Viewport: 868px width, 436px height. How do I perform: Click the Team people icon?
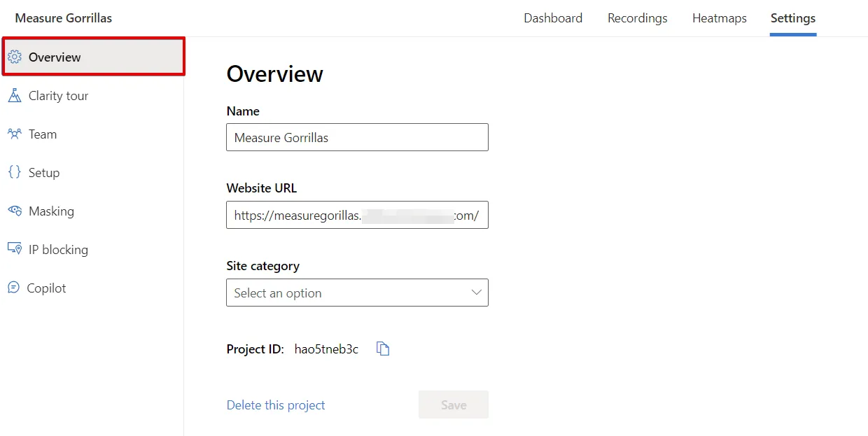pos(15,134)
